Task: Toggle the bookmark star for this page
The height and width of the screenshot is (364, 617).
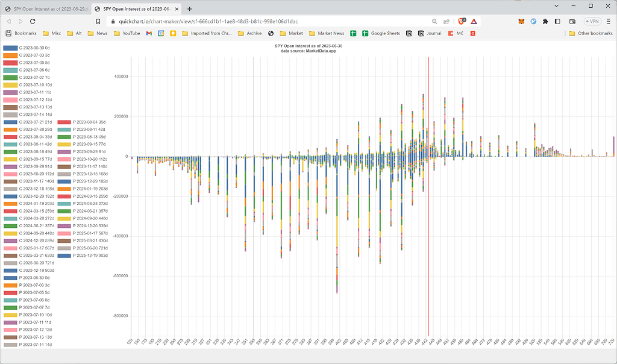Action: pos(98,20)
